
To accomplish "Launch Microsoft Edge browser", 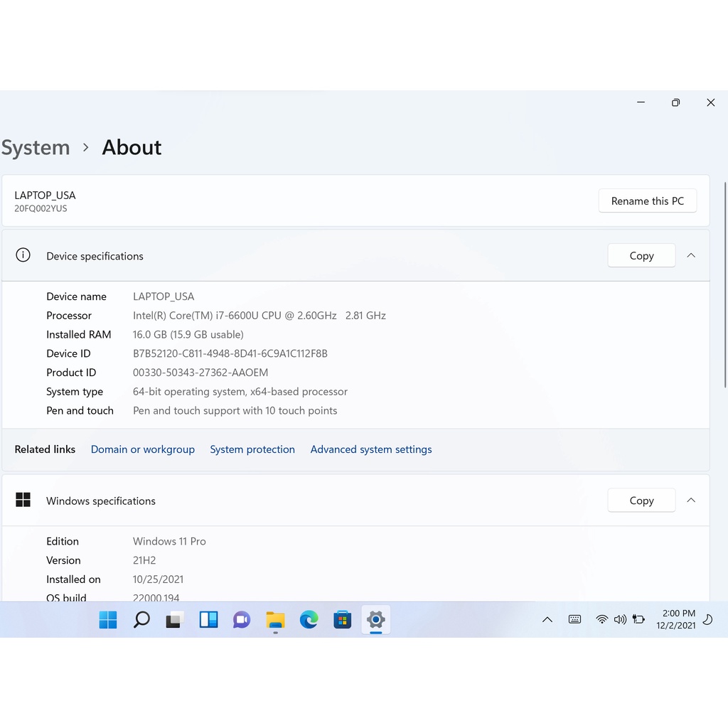I will [x=309, y=620].
